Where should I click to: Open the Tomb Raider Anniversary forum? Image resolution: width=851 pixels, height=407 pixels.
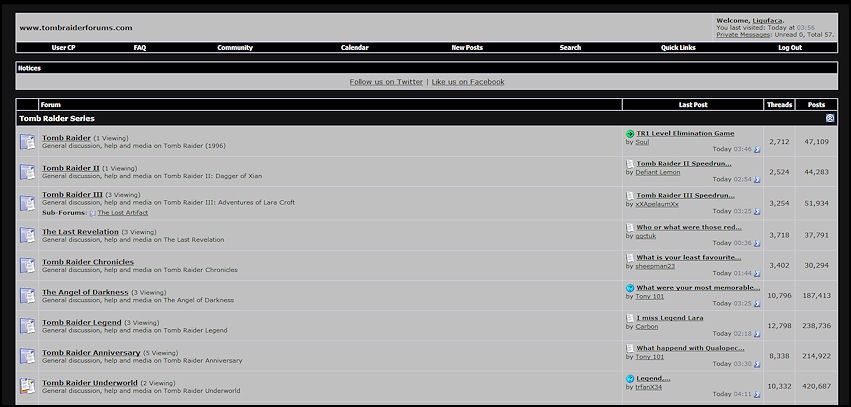tap(91, 353)
